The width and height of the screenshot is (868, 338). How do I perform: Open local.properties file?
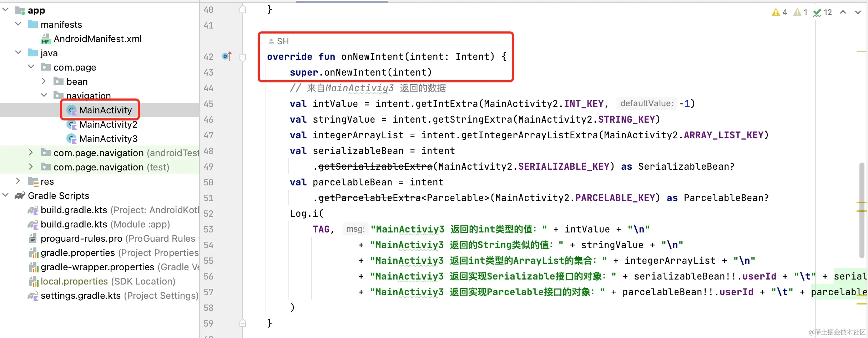pos(108,281)
